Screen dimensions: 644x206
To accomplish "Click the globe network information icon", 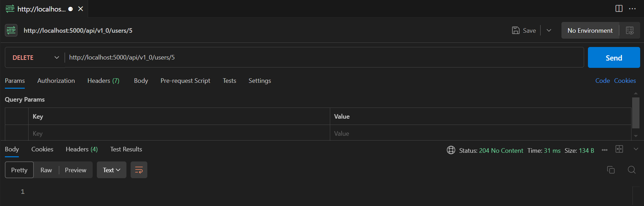I will [451, 150].
